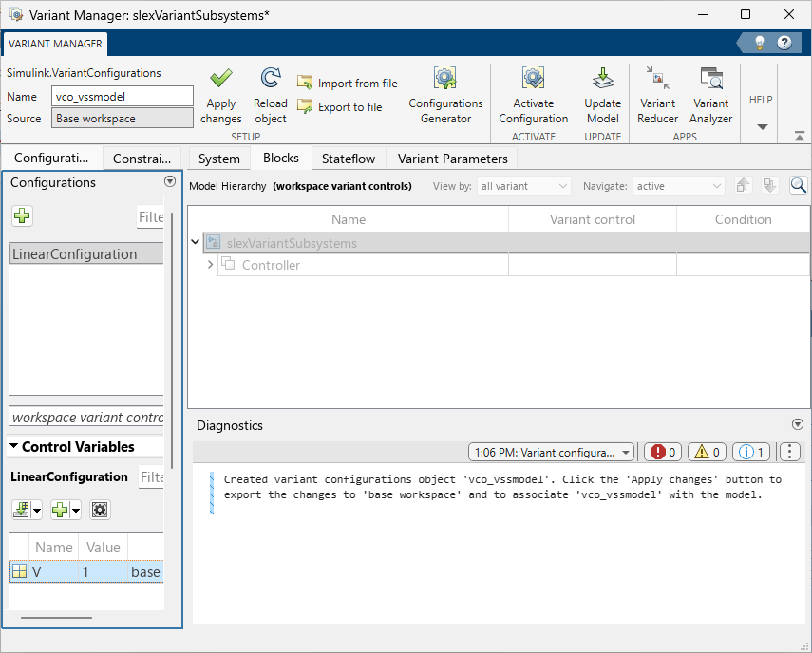Screen dimensions: 812x653
Task: Click the value cell 1 for variable V
Action: (104, 571)
